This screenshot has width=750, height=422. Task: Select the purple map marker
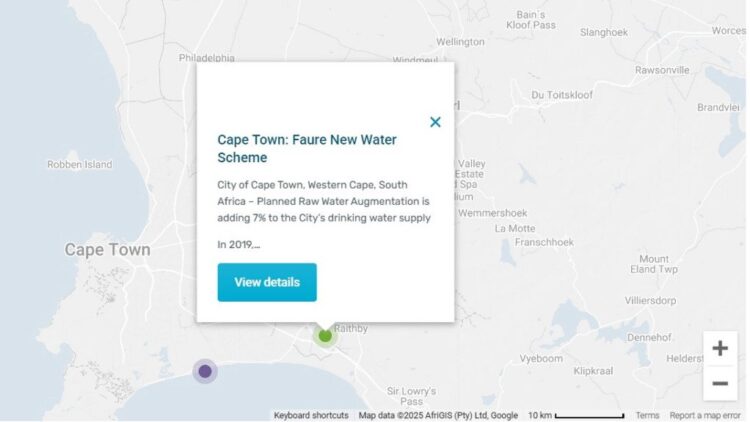pyautogui.click(x=205, y=371)
